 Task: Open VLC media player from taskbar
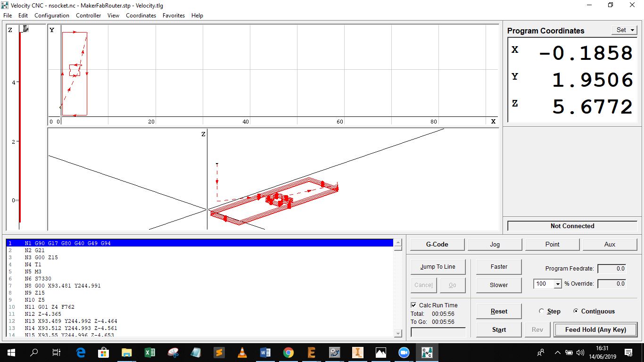point(242,352)
